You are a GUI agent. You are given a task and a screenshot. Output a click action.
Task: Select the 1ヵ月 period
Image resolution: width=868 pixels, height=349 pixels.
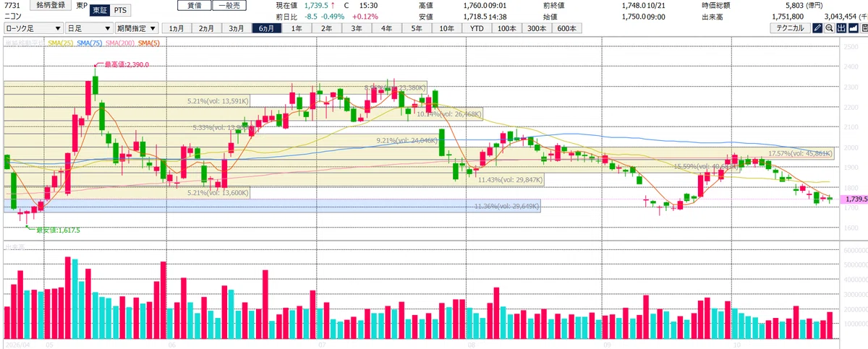(176, 29)
